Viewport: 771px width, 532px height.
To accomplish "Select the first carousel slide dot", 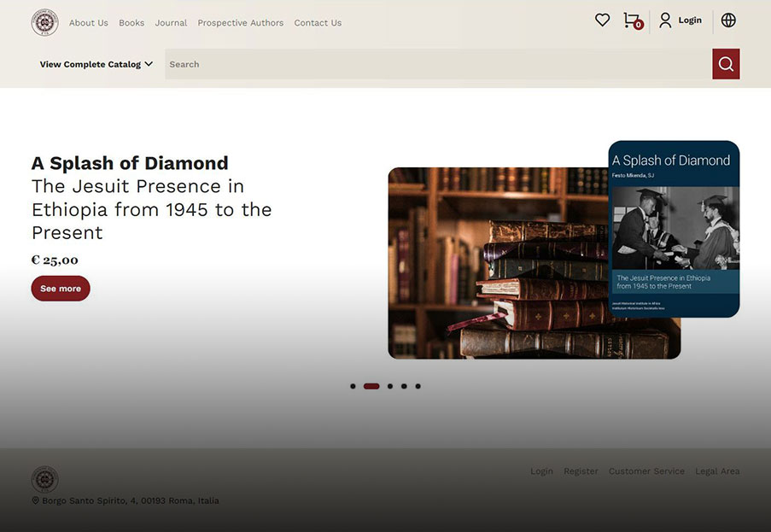I will click(353, 387).
